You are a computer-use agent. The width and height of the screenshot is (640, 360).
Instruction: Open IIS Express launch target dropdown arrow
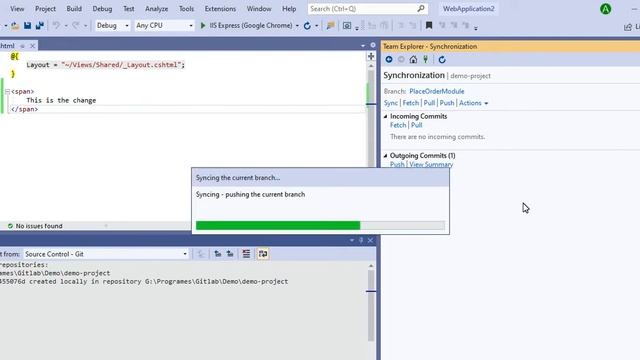coord(297,26)
